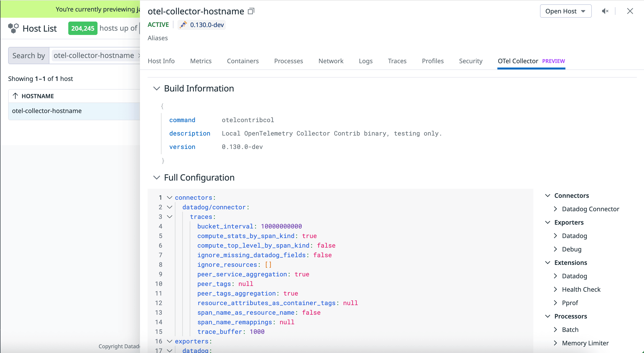The width and height of the screenshot is (644, 353).
Task: Copy the otel-collector-hostname title
Action: pyautogui.click(x=251, y=11)
